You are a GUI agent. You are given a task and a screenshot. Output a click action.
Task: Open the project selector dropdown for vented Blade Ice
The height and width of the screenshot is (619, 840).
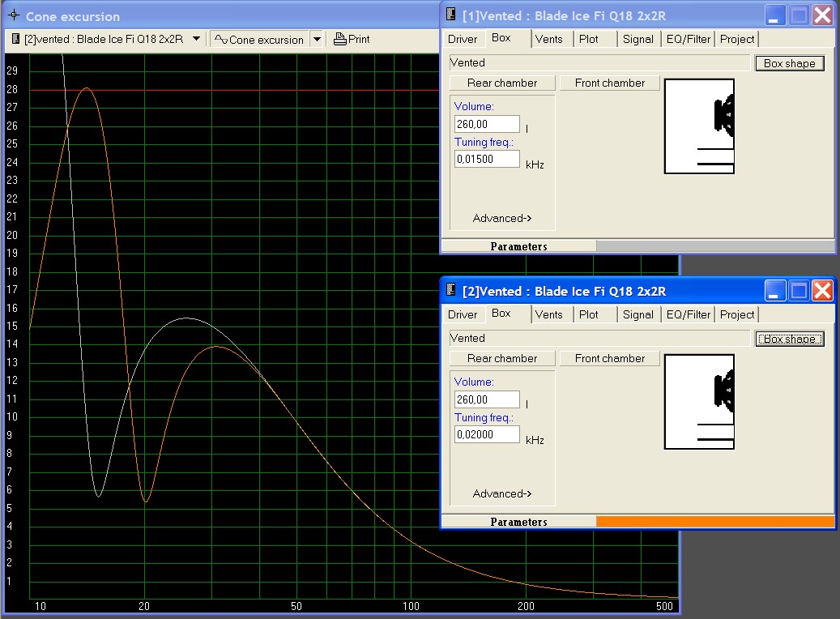pyautogui.click(x=196, y=39)
